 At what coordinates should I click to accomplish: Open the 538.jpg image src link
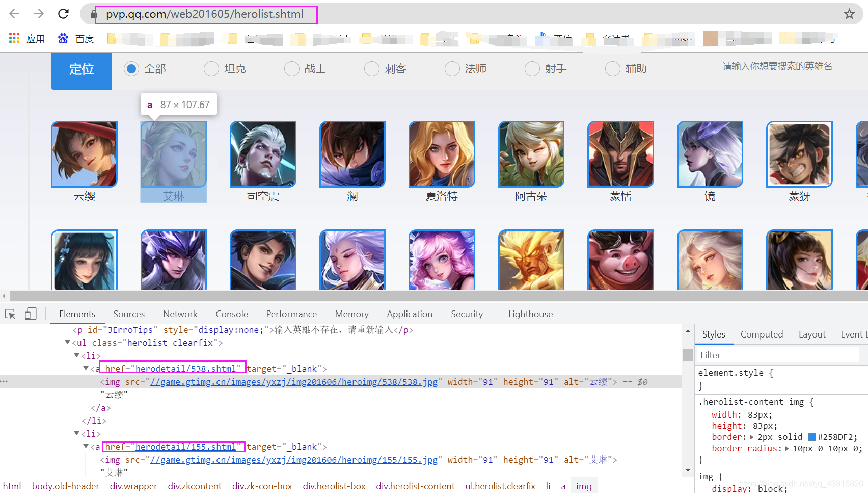(x=294, y=382)
